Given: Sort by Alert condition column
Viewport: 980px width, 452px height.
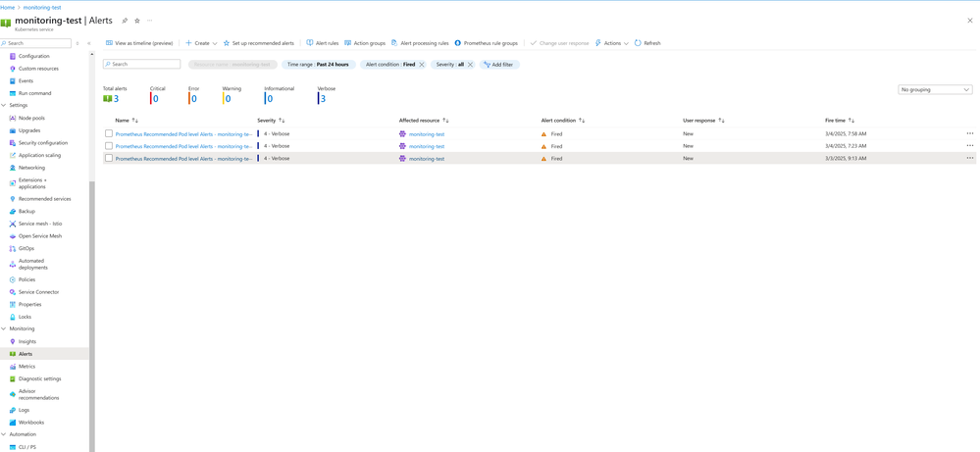Looking at the screenshot, I should (563, 120).
